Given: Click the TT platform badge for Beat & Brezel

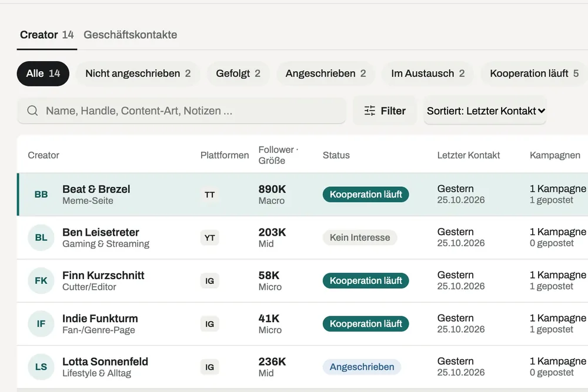Looking at the screenshot, I should (210, 195).
